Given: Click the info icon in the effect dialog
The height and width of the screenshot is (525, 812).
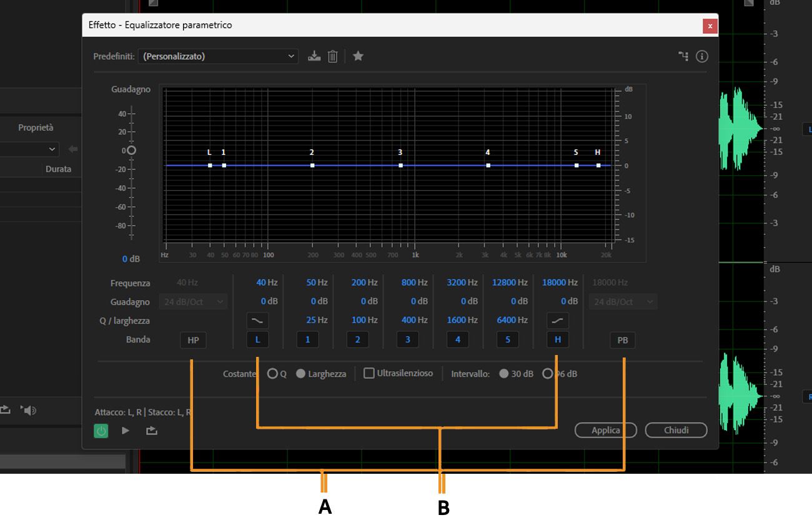Looking at the screenshot, I should pyautogui.click(x=702, y=56).
